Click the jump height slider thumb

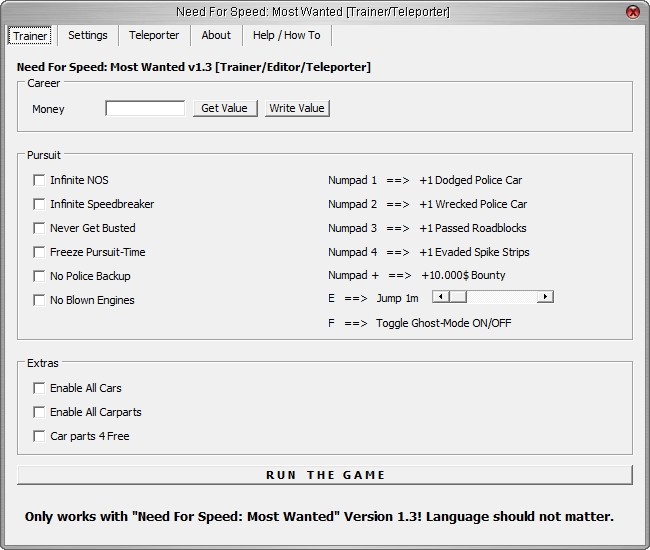coord(458,297)
